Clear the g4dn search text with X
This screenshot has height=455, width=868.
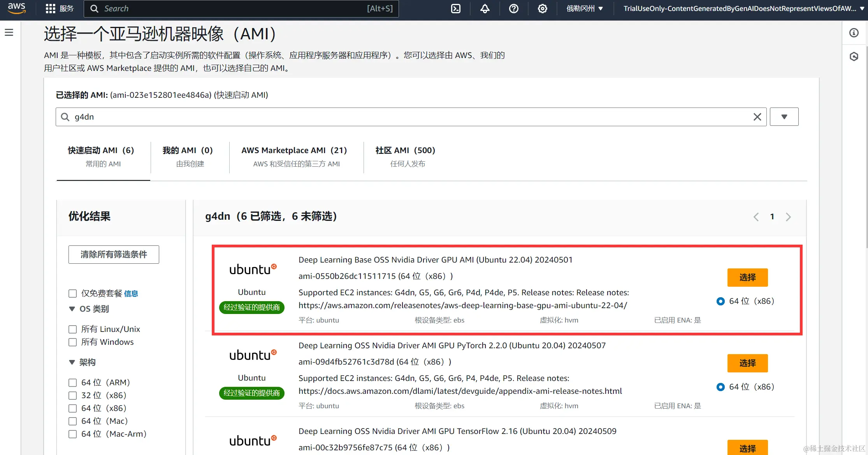pyautogui.click(x=757, y=117)
